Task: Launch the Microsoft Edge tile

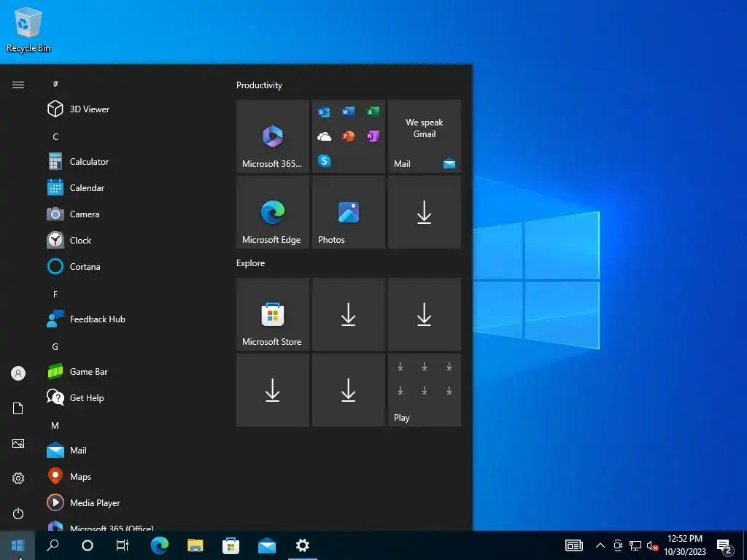Action: (273, 212)
